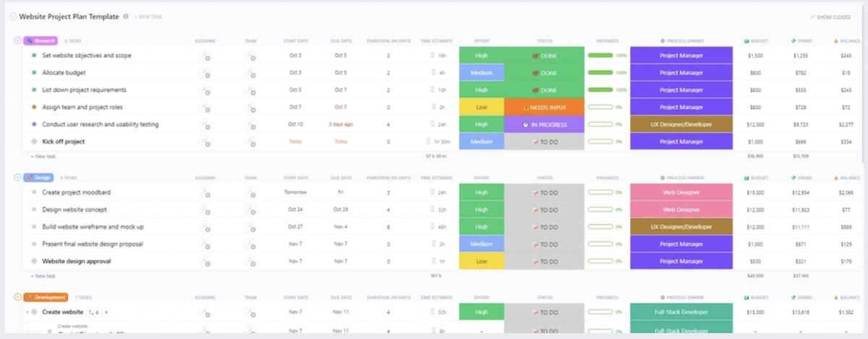Toggle status square for Allocate budget

coord(34,73)
